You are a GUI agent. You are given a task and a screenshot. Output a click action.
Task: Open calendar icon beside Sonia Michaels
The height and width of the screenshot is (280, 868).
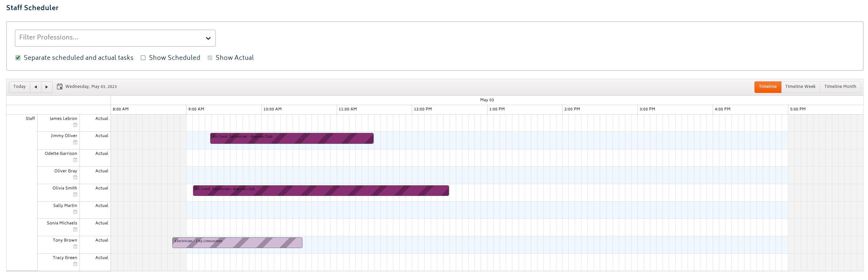click(75, 230)
